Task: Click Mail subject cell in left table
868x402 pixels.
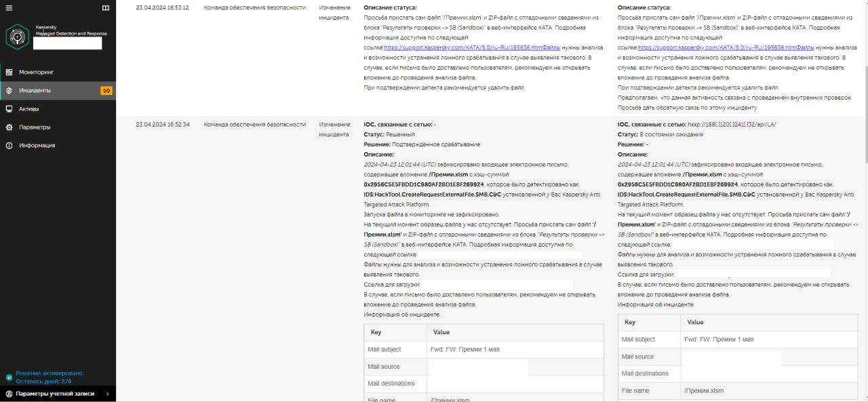Action: [x=395, y=350]
